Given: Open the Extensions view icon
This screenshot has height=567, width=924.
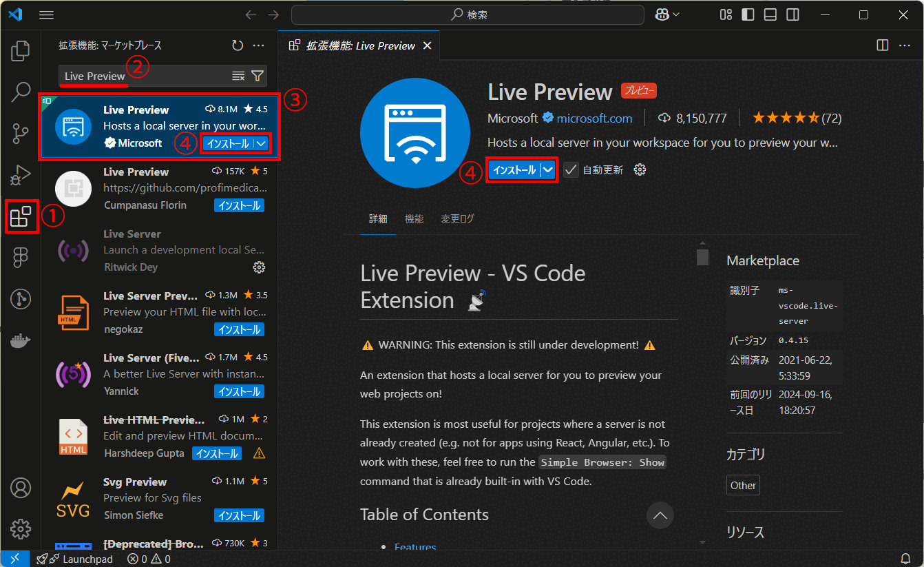Looking at the screenshot, I should (x=21, y=216).
